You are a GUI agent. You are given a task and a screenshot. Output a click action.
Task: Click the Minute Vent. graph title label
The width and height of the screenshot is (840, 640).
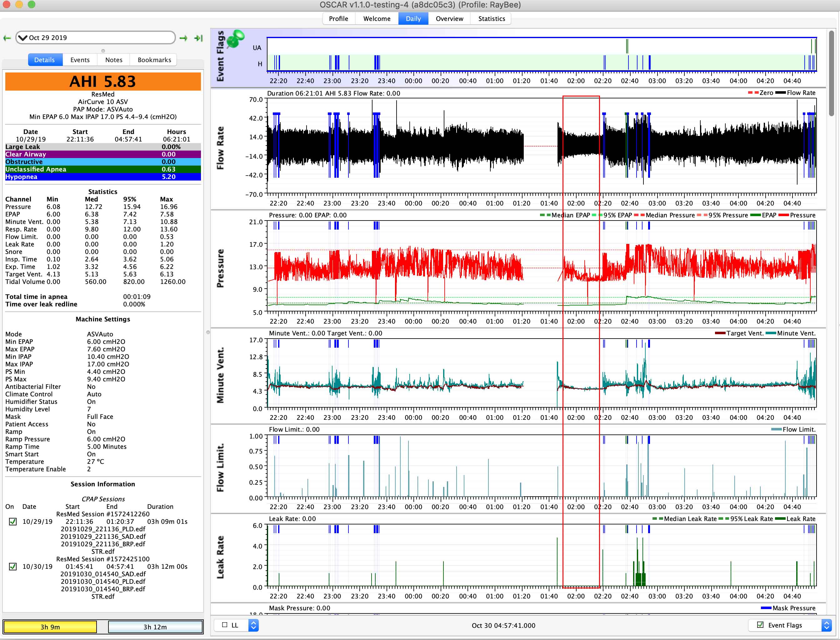(220, 375)
